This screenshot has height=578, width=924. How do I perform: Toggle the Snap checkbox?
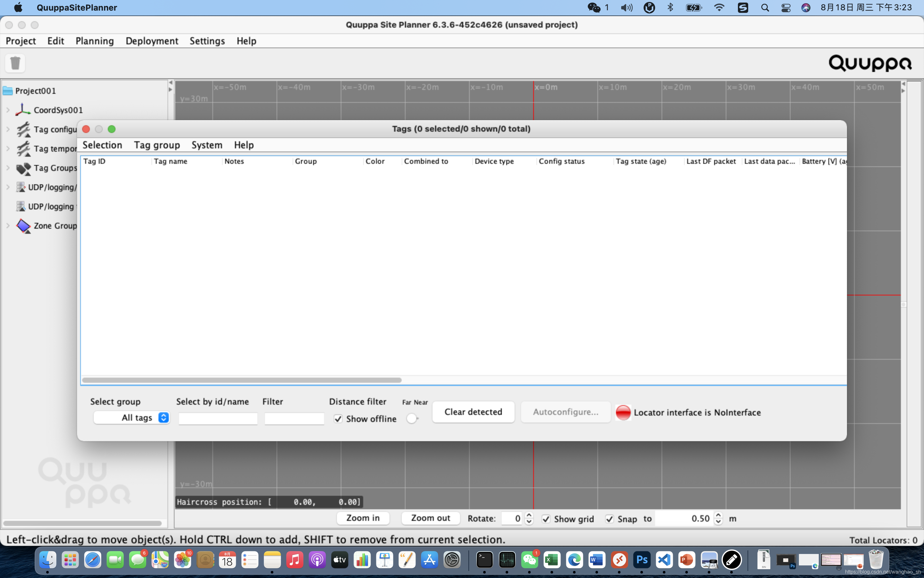point(609,519)
